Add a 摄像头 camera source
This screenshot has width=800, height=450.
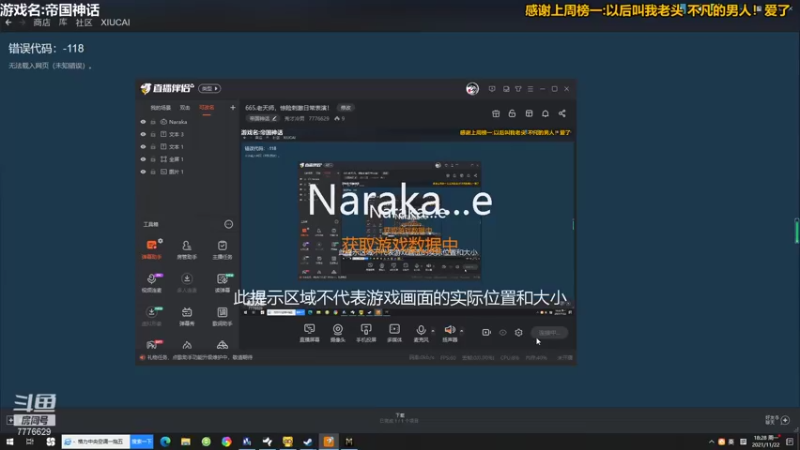(x=338, y=333)
